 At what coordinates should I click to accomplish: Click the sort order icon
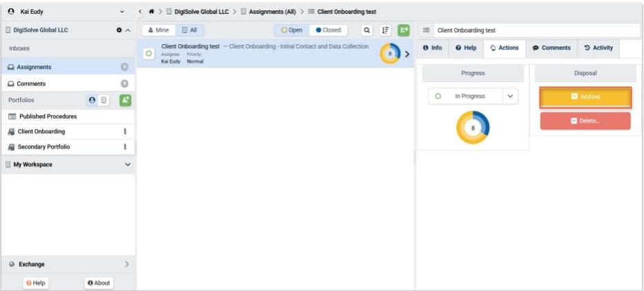385,30
